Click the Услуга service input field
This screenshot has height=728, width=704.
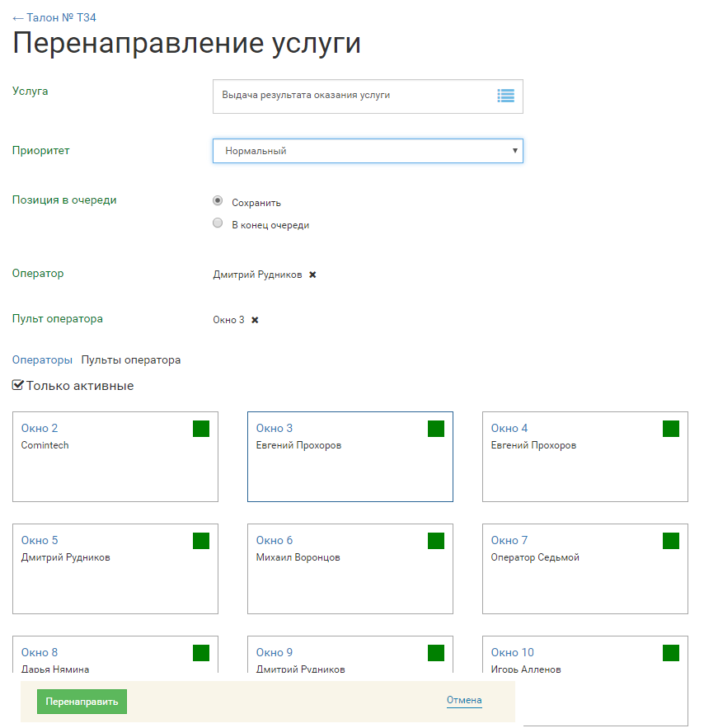[354, 96]
